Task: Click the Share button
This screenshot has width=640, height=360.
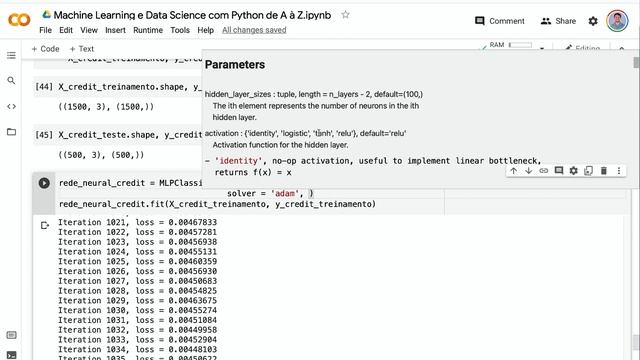Action: point(558,21)
